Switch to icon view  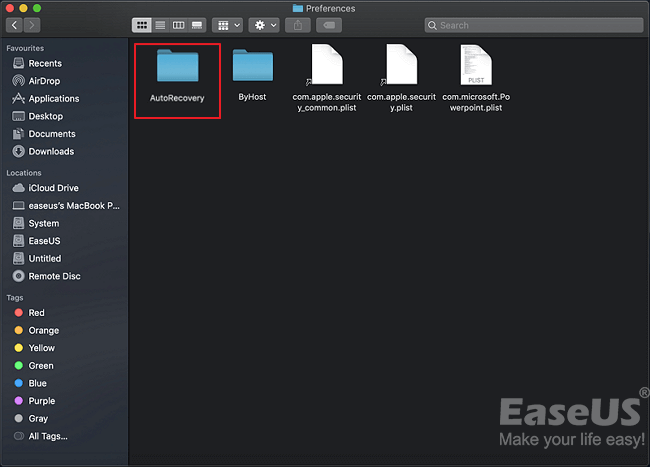[142, 25]
